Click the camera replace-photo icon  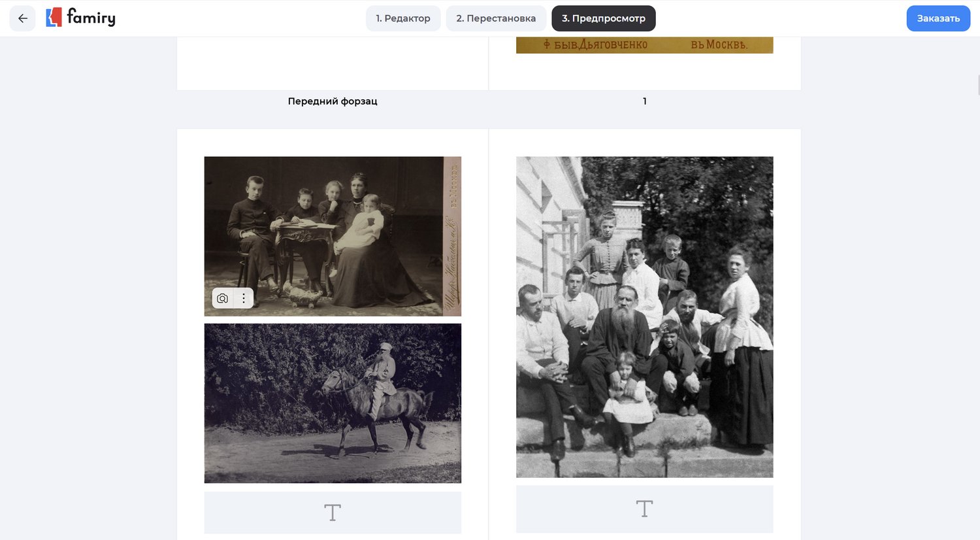(223, 298)
